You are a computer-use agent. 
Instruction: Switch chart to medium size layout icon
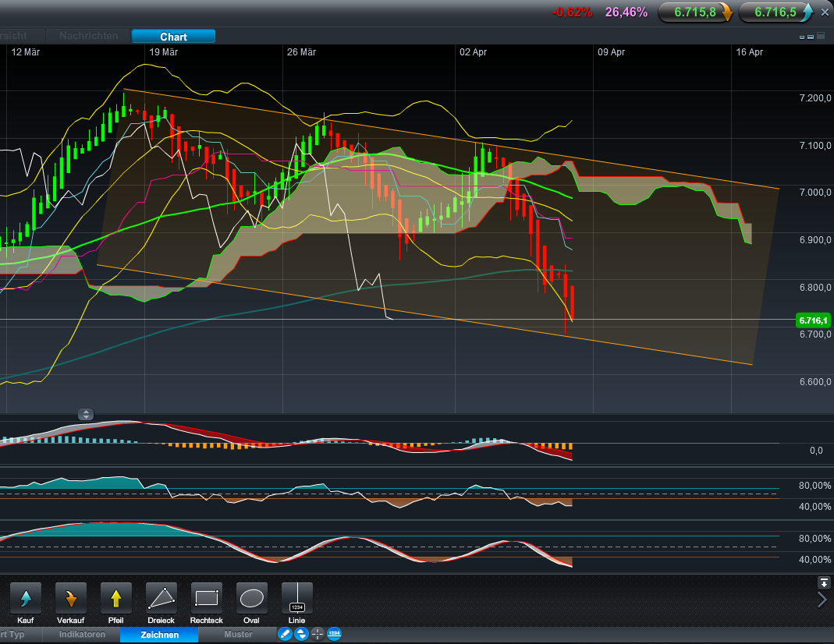click(x=811, y=37)
